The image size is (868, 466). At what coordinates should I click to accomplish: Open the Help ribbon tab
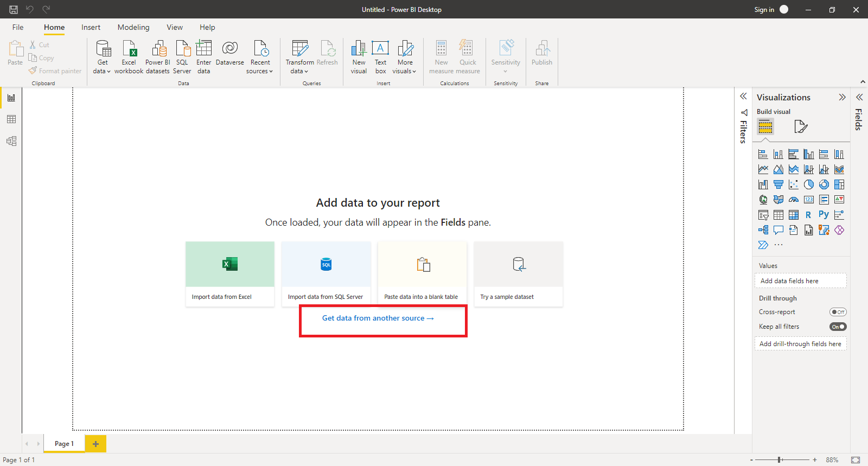207,27
